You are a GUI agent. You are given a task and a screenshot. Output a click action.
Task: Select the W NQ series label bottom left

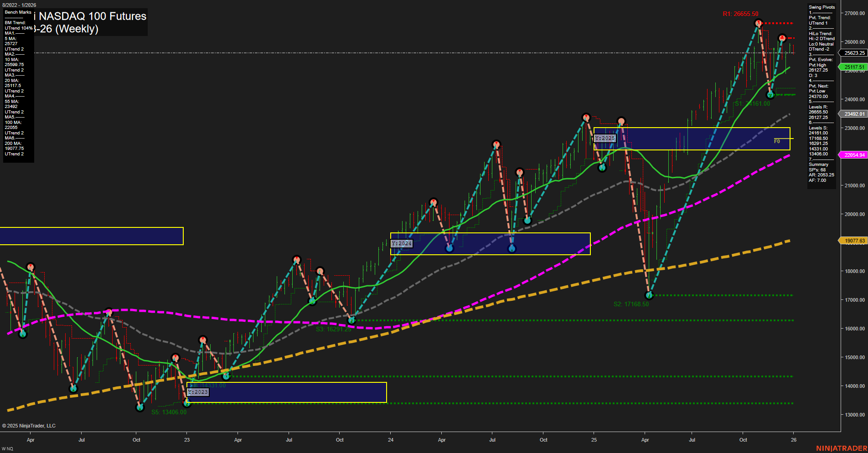click(x=8, y=448)
